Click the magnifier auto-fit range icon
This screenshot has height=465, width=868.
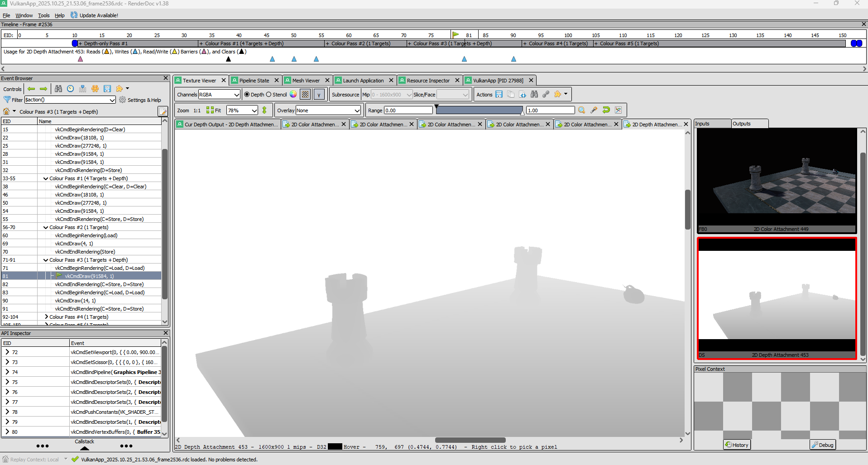tap(582, 110)
